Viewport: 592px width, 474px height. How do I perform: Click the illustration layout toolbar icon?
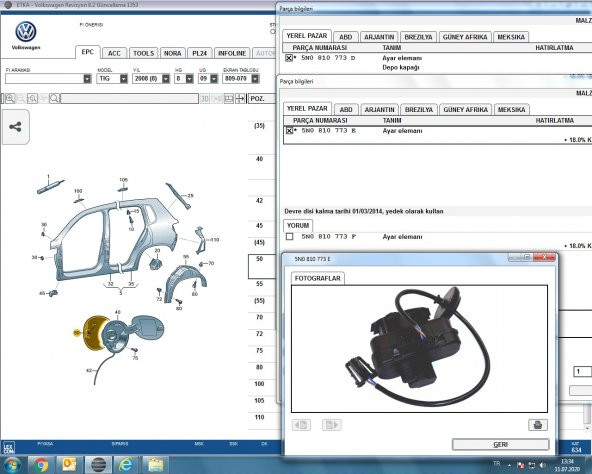(229, 99)
